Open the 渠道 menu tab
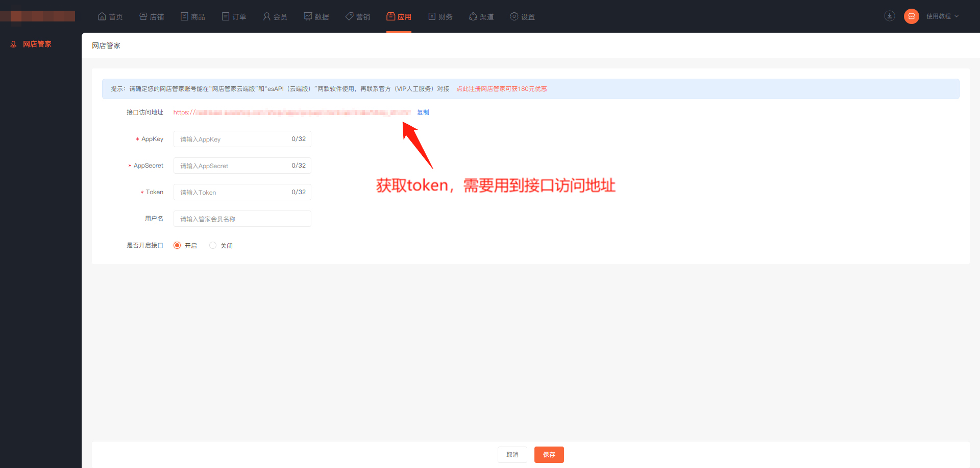Screen dimensions: 980x468 [481, 16]
